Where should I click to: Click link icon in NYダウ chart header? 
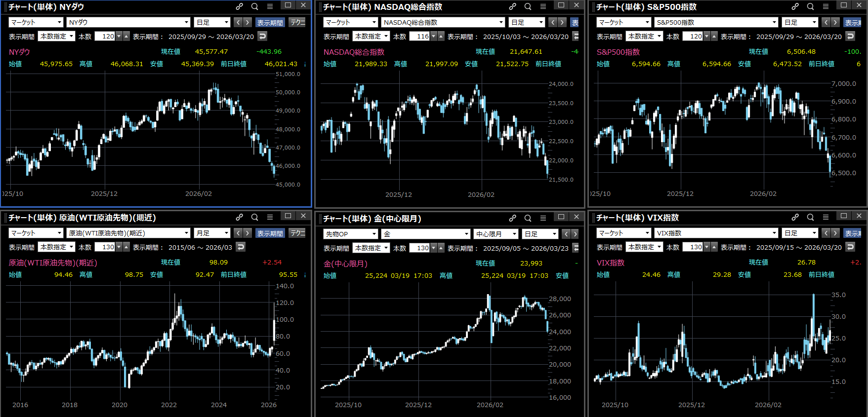[239, 6]
